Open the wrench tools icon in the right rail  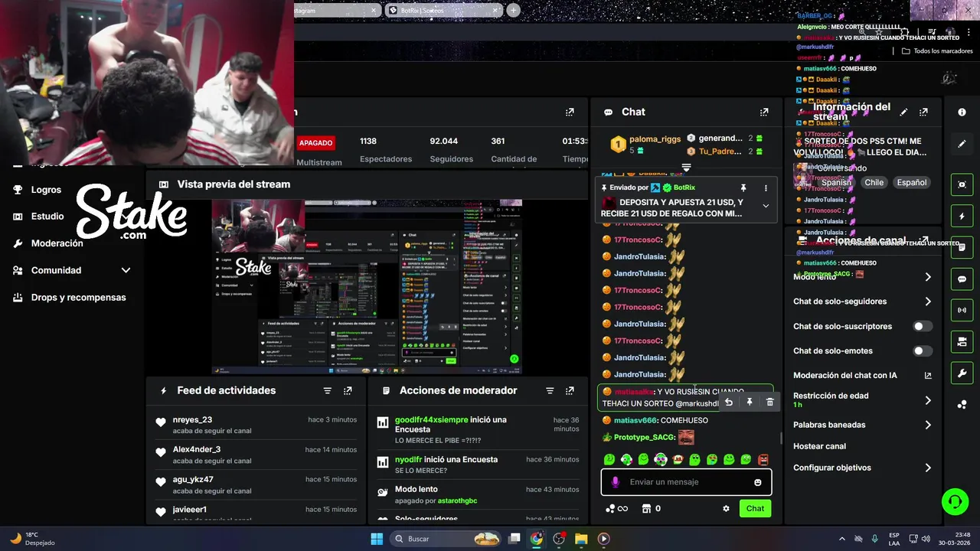point(962,373)
